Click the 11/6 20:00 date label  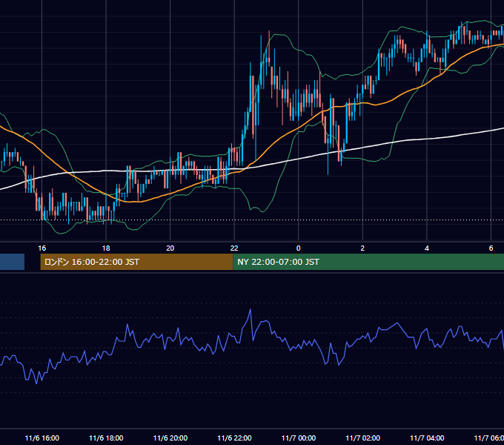(x=170, y=438)
